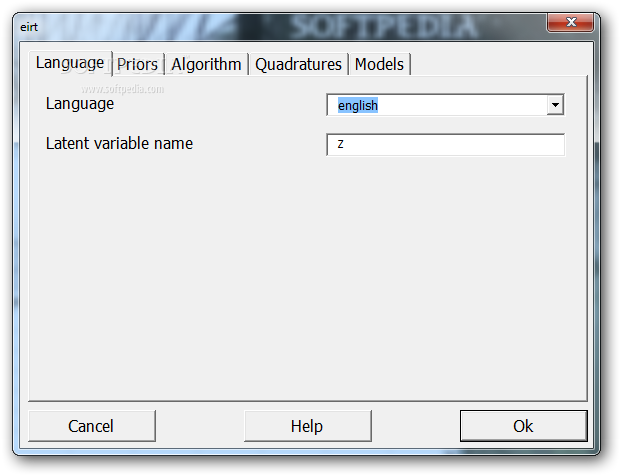Click the Latent variable name field

pos(446,145)
